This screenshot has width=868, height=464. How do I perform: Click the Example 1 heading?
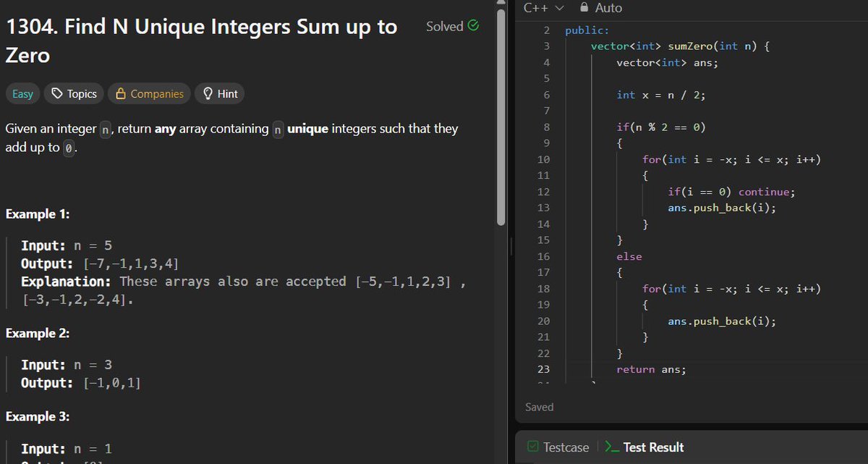pyautogui.click(x=39, y=214)
